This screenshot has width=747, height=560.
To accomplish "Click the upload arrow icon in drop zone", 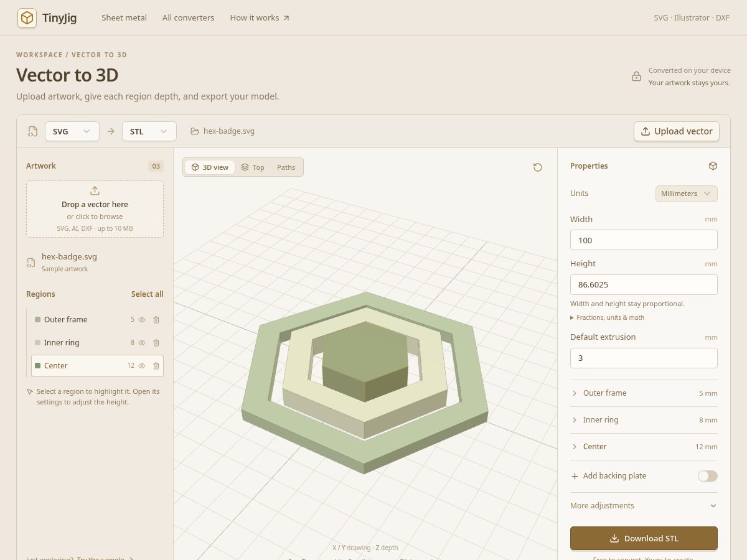I will tap(95, 191).
